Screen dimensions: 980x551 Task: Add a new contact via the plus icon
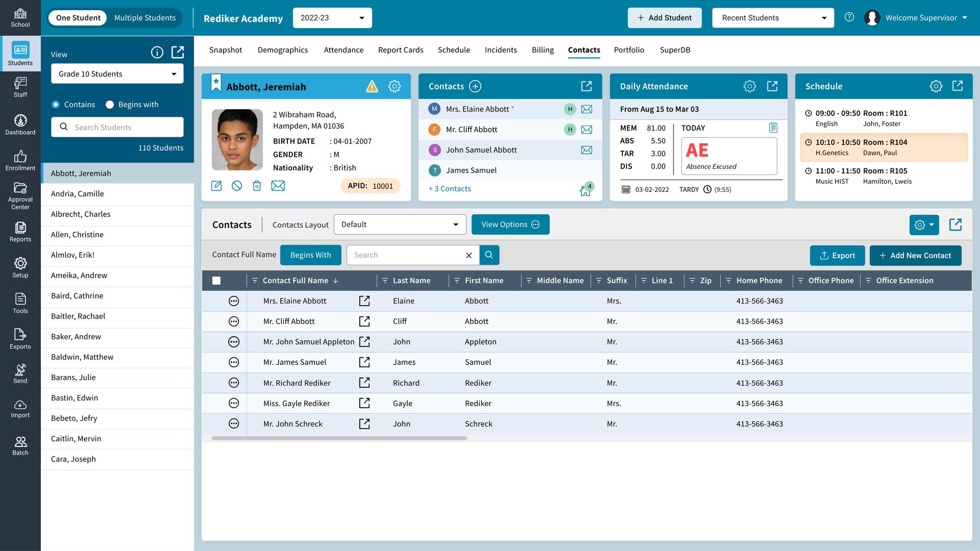click(x=475, y=86)
